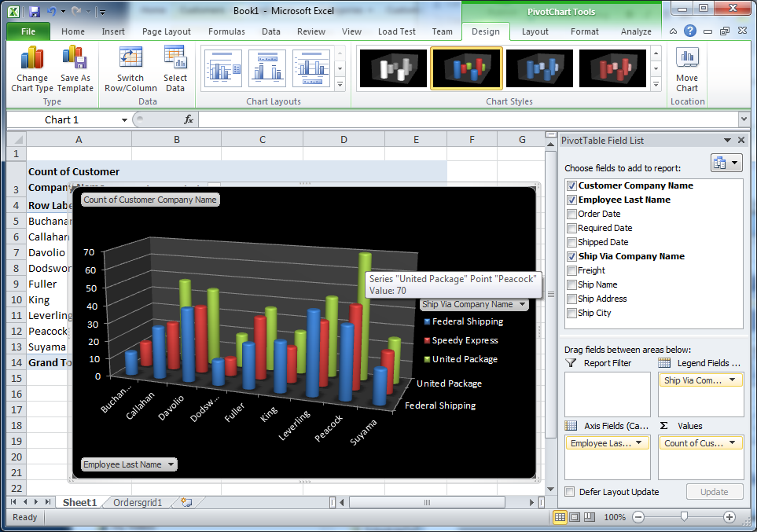
Task: Open the Name Box dropdown arrow
Action: (124, 119)
